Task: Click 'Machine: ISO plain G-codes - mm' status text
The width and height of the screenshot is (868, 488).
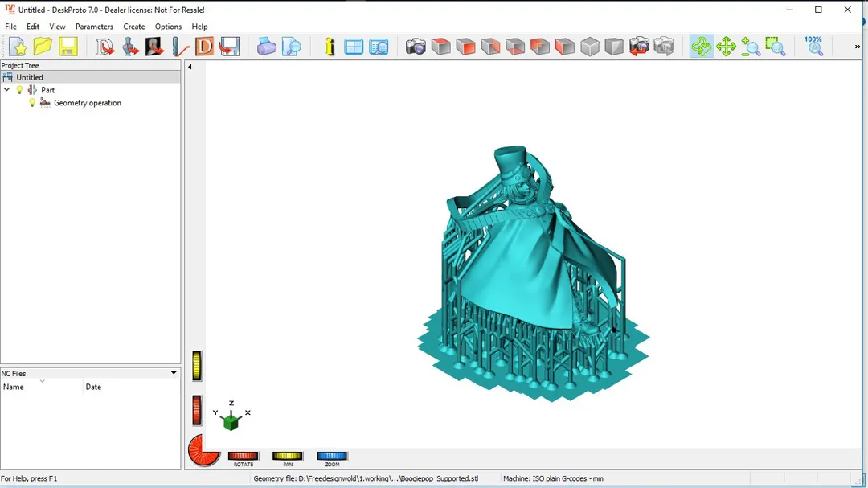Action: pyautogui.click(x=553, y=478)
